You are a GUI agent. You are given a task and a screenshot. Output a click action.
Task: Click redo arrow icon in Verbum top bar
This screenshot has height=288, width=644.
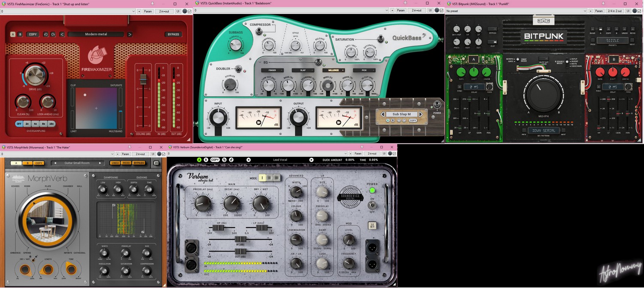231,160
